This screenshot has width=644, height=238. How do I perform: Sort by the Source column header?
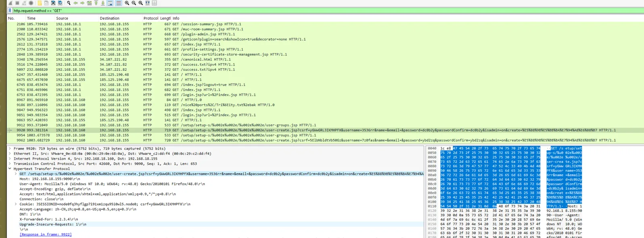pos(76,18)
